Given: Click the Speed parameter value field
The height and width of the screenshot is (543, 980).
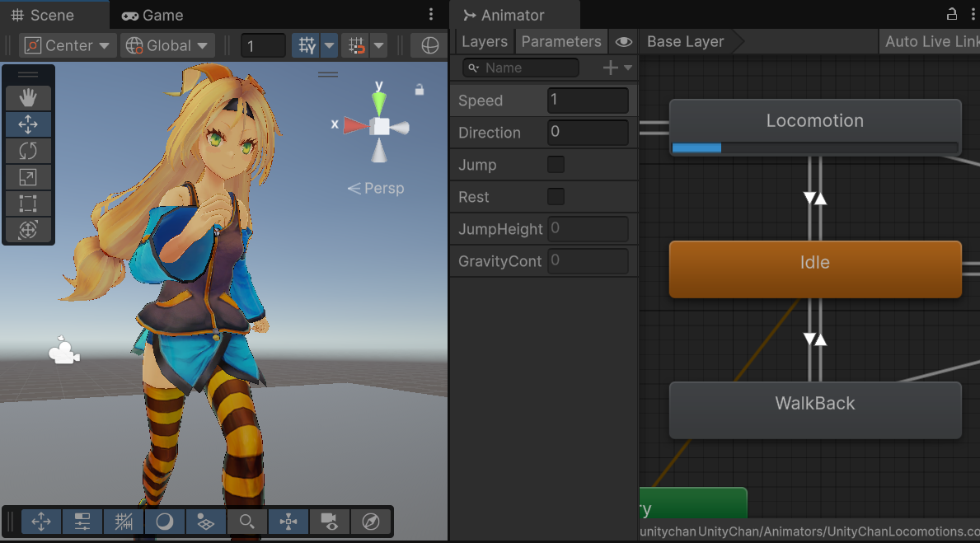Looking at the screenshot, I should click(588, 101).
